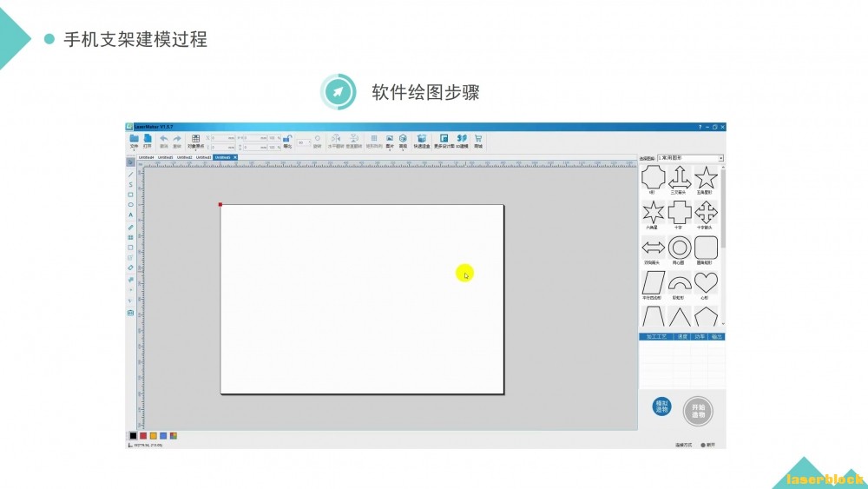Toggle the aspect ratio lock icon

click(x=287, y=141)
